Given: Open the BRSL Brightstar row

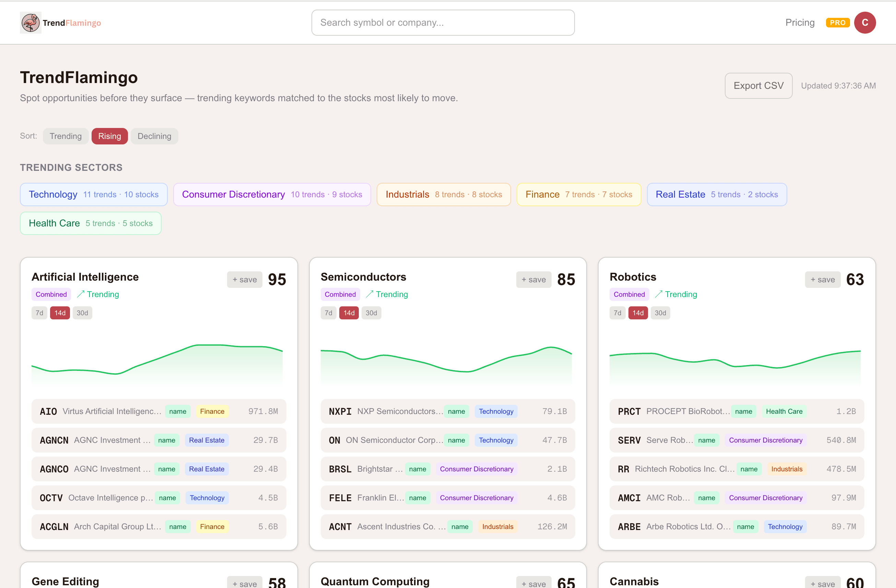Looking at the screenshot, I should (x=448, y=469).
